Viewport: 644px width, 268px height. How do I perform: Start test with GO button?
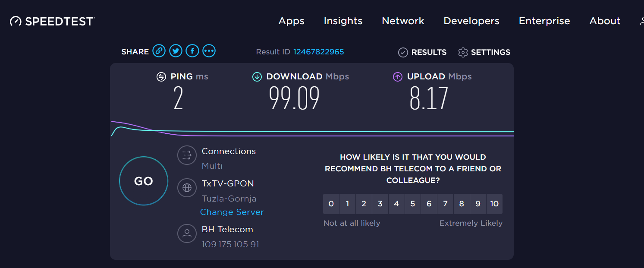point(144,181)
